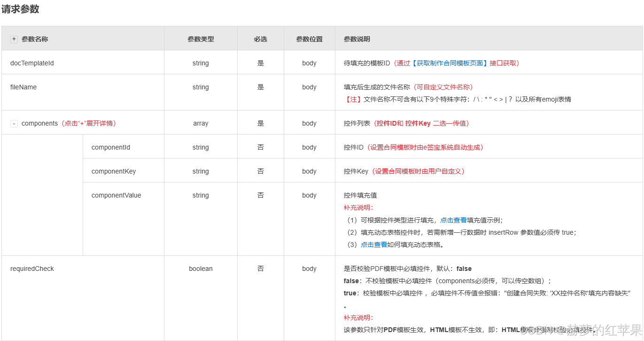Click 否 in the componentKey row
644x341 pixels.
(261, 171)
